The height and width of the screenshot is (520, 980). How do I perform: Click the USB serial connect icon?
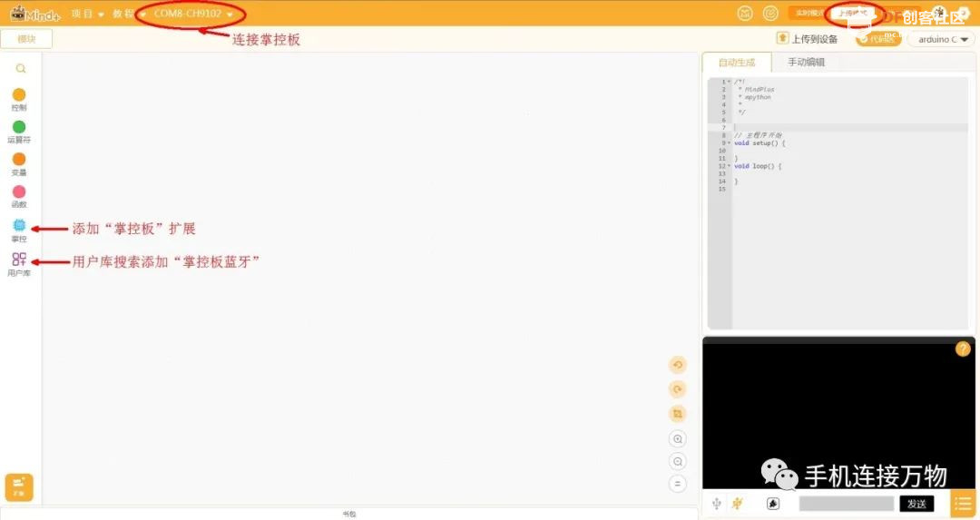(x=717, y=503)
